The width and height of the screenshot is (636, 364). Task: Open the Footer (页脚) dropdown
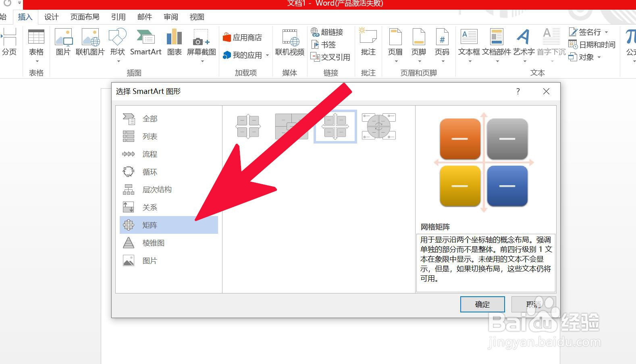[x=419, y=45]
